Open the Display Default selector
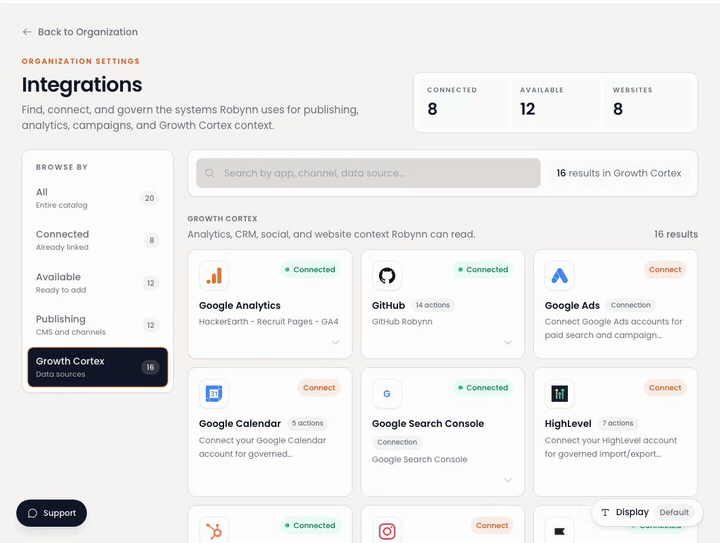The height and width of the screenshot is (543, 720). click(647, 512)
